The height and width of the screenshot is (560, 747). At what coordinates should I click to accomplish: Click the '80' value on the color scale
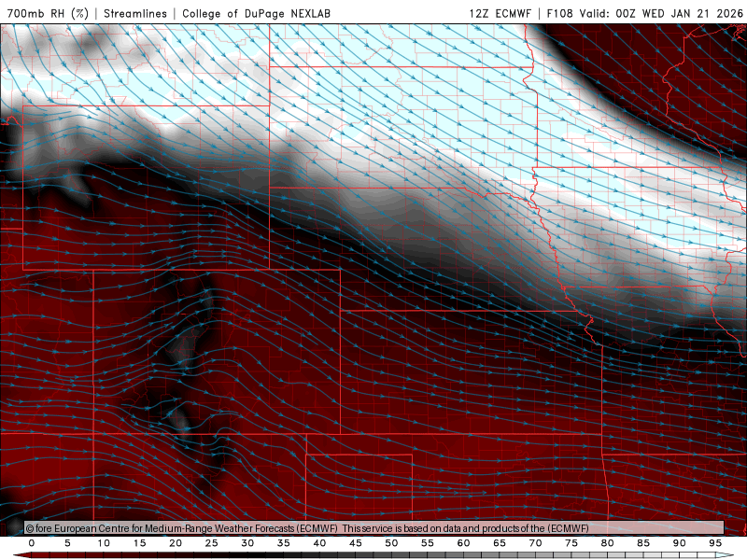[608, 543]
